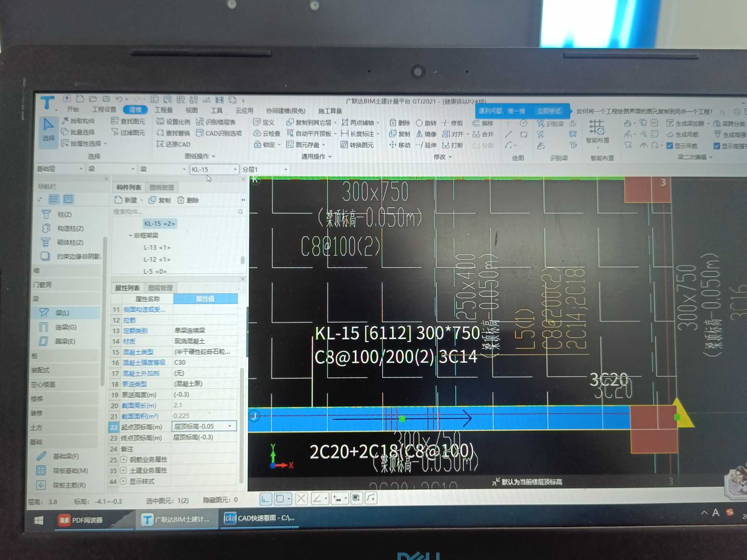Click 合并 merge tool
747x560 pixels.
click(483, 135)
